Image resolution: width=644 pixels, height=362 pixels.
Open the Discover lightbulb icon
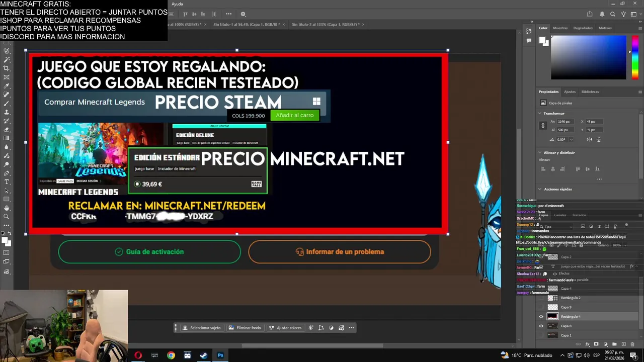(x=624, y=14)
